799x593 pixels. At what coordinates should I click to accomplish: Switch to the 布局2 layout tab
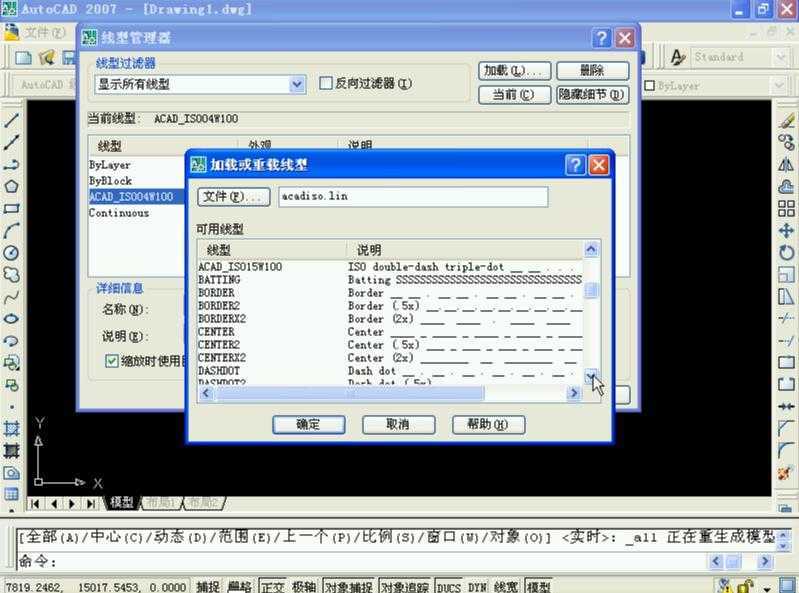[x=203, y=503]
